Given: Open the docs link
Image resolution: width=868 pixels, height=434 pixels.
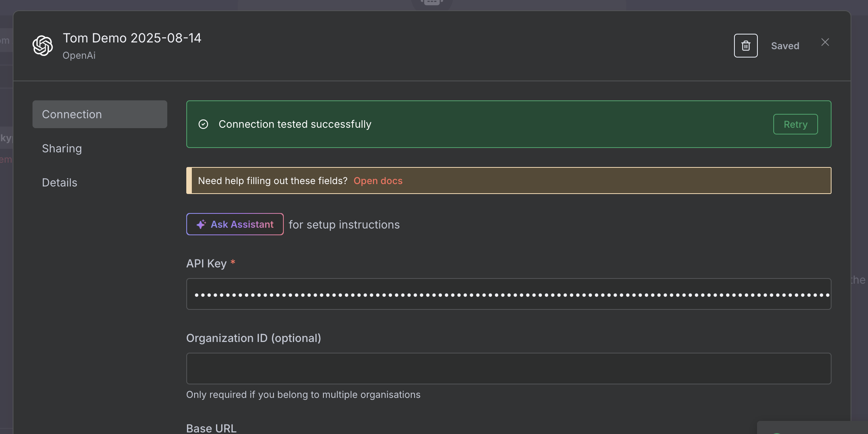Looking at the screenshot, I should tap(378, 181).
